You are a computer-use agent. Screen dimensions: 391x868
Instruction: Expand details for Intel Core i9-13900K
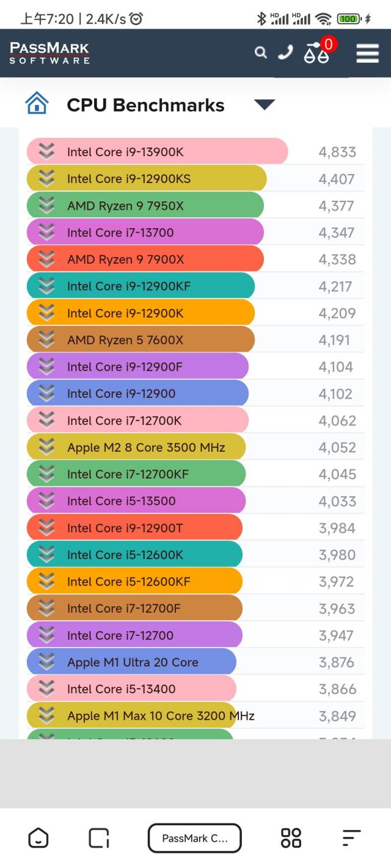pos(46,151)
